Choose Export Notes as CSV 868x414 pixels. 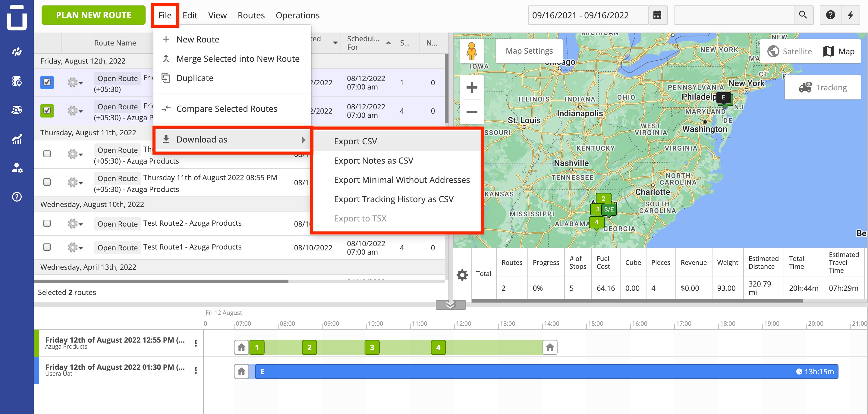coord(397,160)
